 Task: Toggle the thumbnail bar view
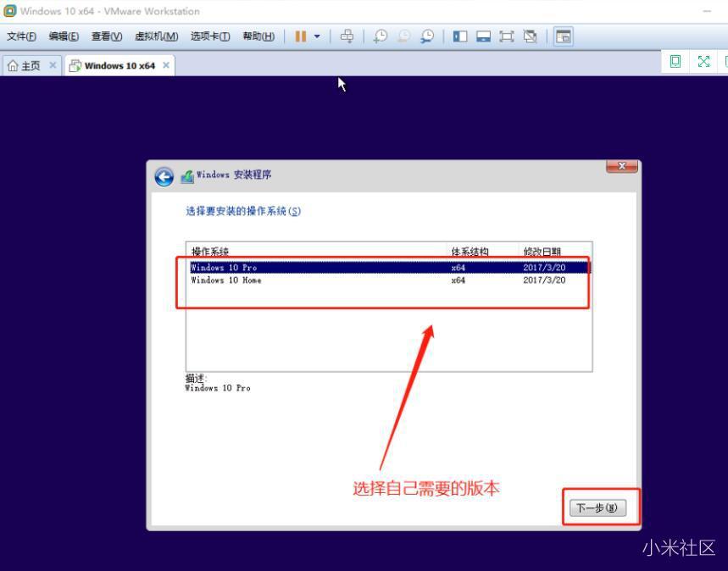483,36
